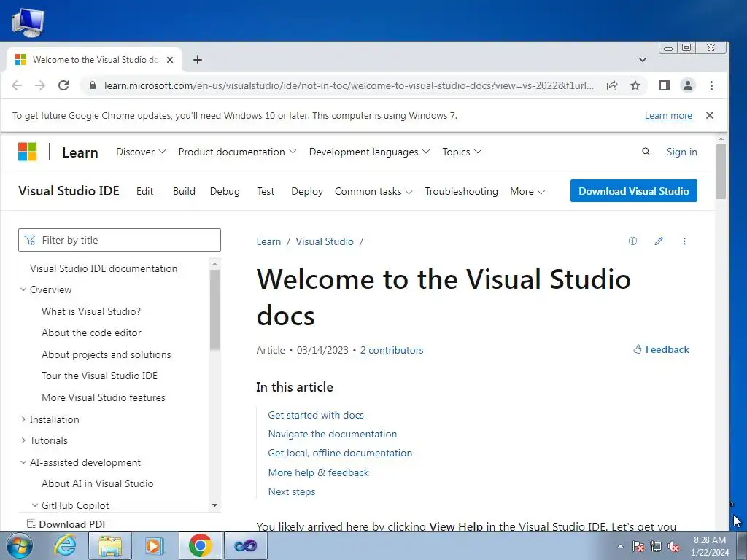Click Download Visual Studio button

634,191
